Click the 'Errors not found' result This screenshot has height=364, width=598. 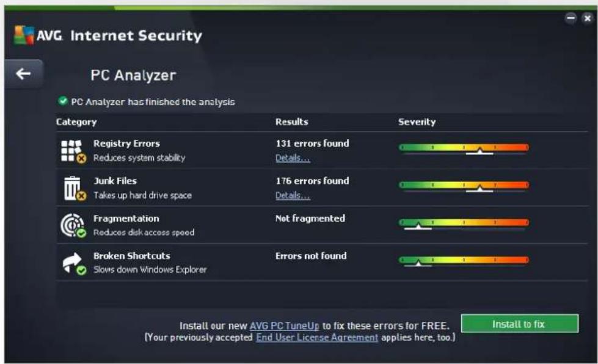point(311,256)
